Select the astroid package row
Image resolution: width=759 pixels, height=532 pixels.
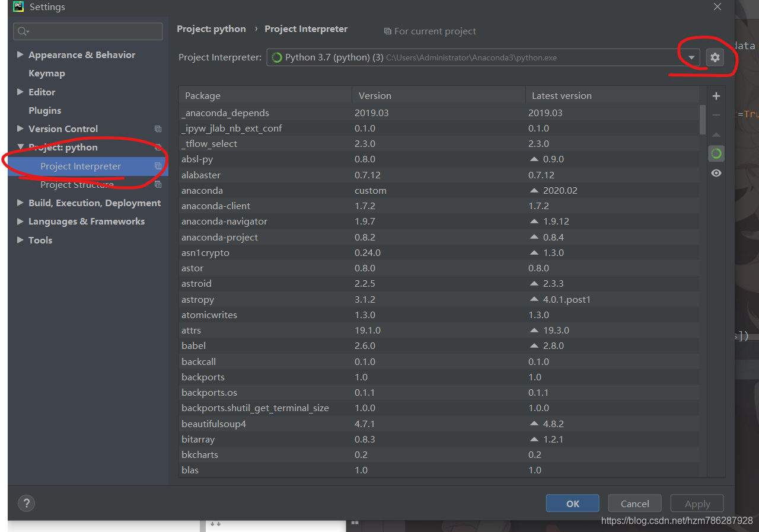point(439,284)
